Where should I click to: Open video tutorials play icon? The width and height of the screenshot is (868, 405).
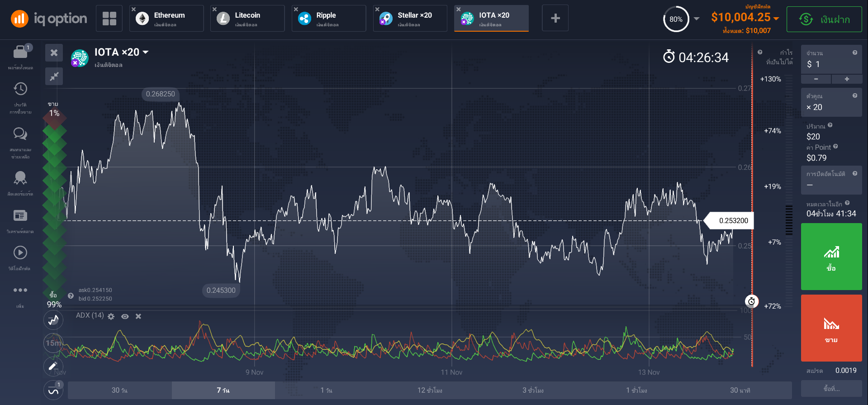(20, 253)
